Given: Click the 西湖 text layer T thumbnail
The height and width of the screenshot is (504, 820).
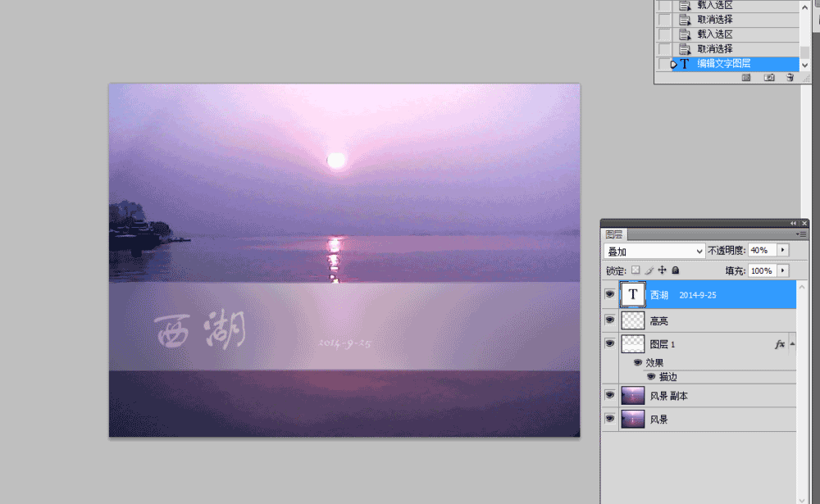Looking at the screenshot, I should (633, 295).
